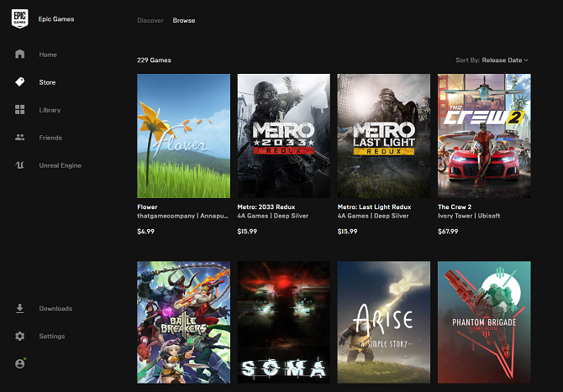Click the $67.99 price for The Crew 2
The height and width of the screenshot is (392, 563).
coord(448,232)
